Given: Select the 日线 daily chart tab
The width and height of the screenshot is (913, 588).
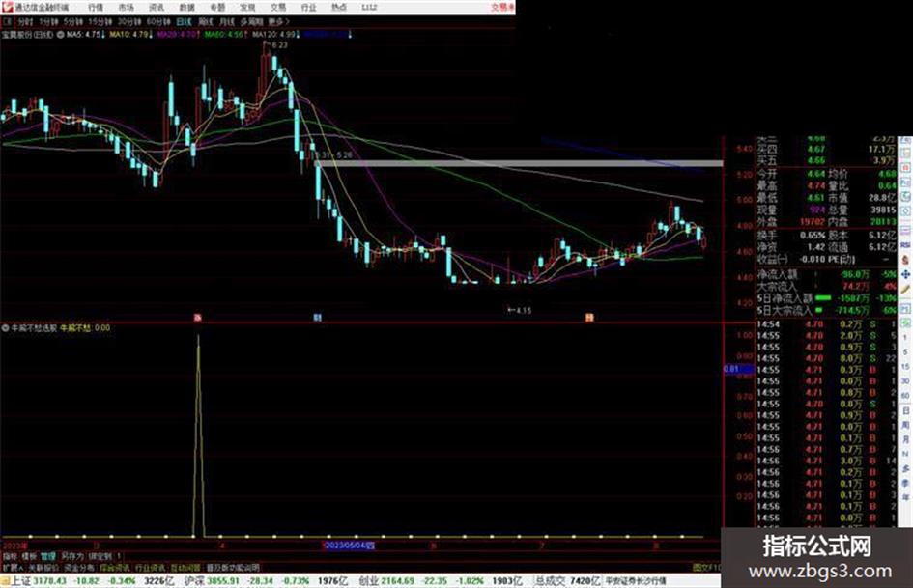Looking at the screenshot, I should [184, 22].
